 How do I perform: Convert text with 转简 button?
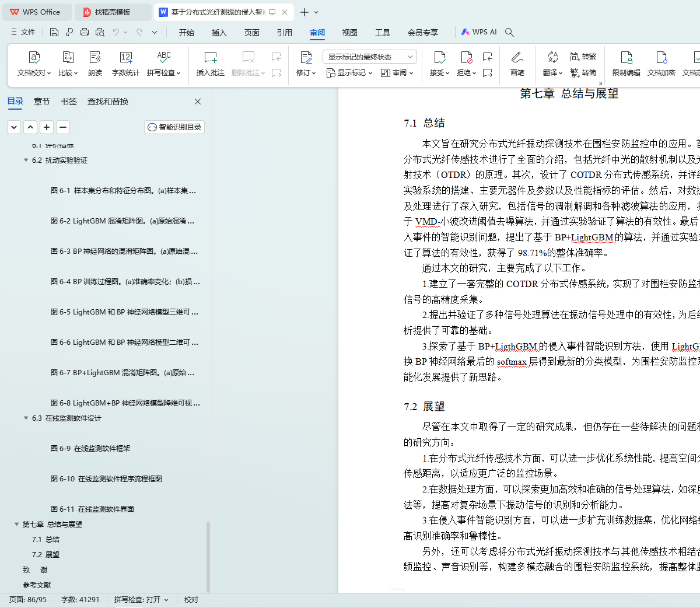click(x=583, y=73)
